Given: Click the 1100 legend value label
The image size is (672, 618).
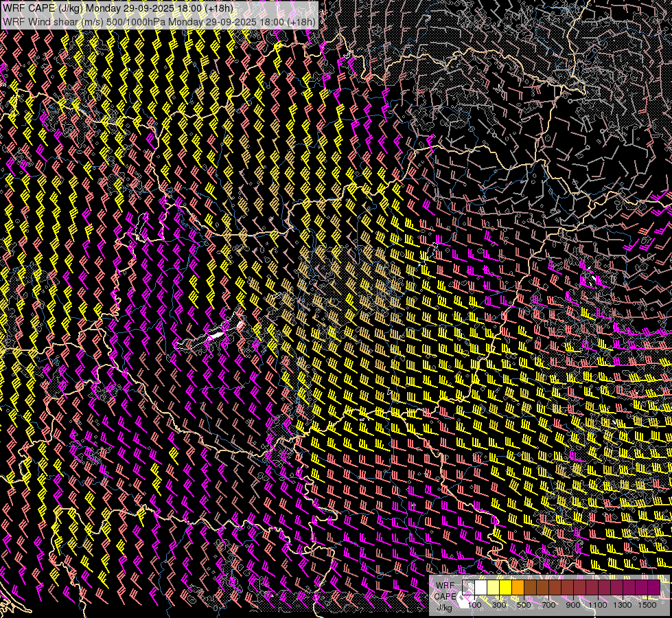Looking at the screenshot, I should (x=598, y=605).
